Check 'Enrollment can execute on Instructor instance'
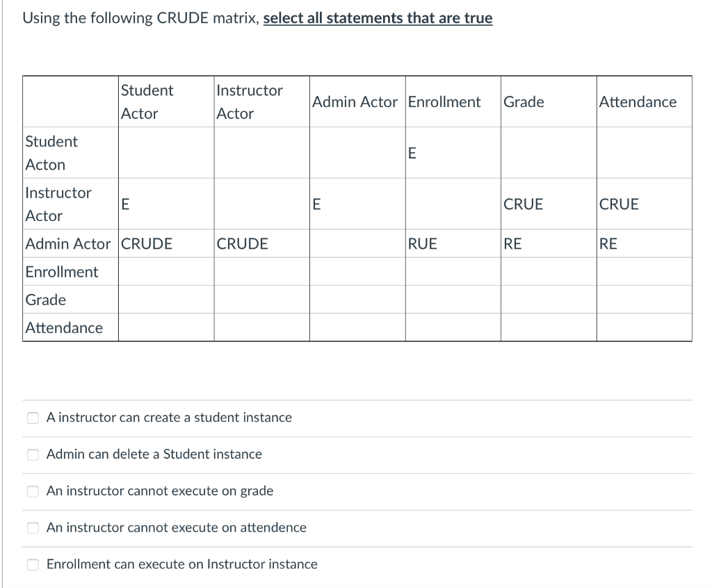The width and height of the screenshot is (712, 588). coord(32,564)
